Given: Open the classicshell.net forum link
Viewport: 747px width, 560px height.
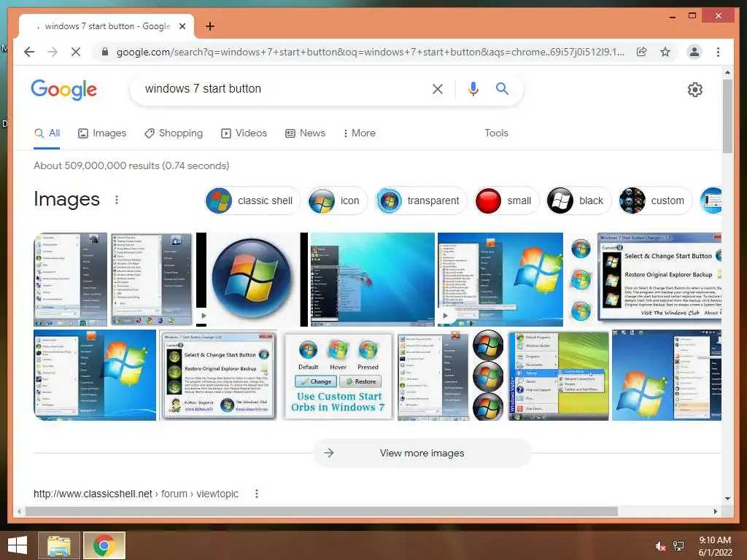Looking at the screenshot, I should [x=136, y=494].
